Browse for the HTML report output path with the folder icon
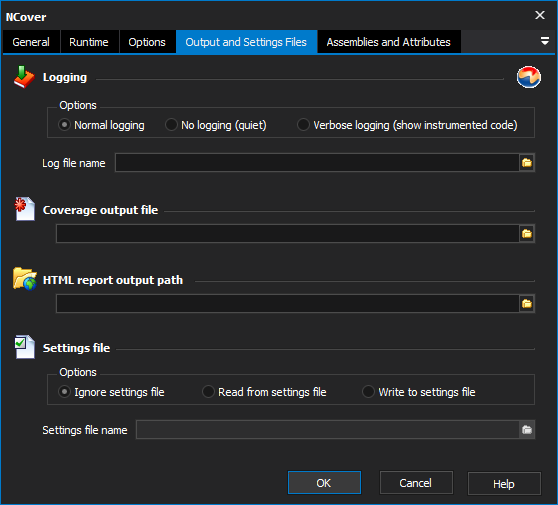The height and width of the screenshot is (505, 558). click(527, 304)
